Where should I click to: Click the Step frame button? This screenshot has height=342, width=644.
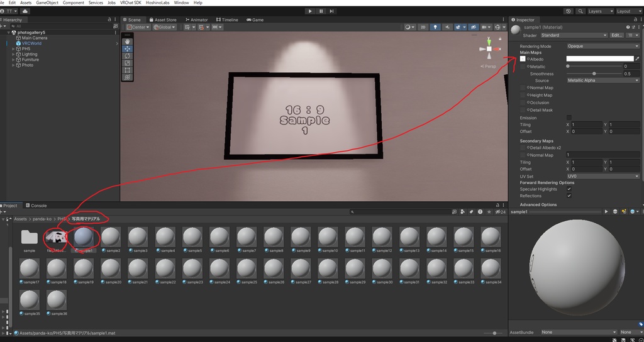tap(331, 11)
